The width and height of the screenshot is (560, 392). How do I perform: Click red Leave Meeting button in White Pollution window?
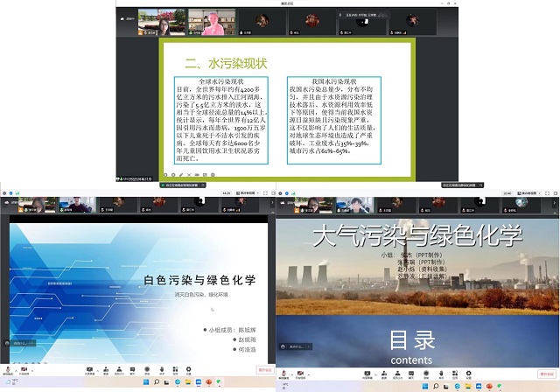[265, 370]
